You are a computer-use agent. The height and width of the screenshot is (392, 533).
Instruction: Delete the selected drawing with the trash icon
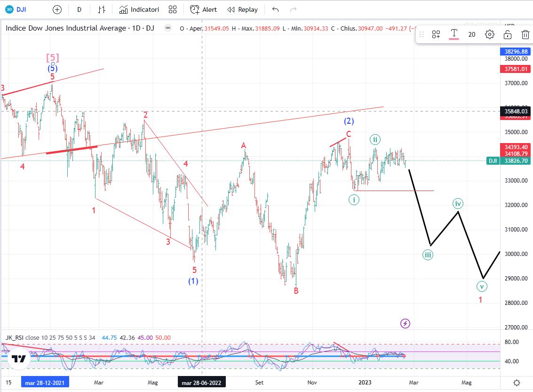[x=525, y=34]
